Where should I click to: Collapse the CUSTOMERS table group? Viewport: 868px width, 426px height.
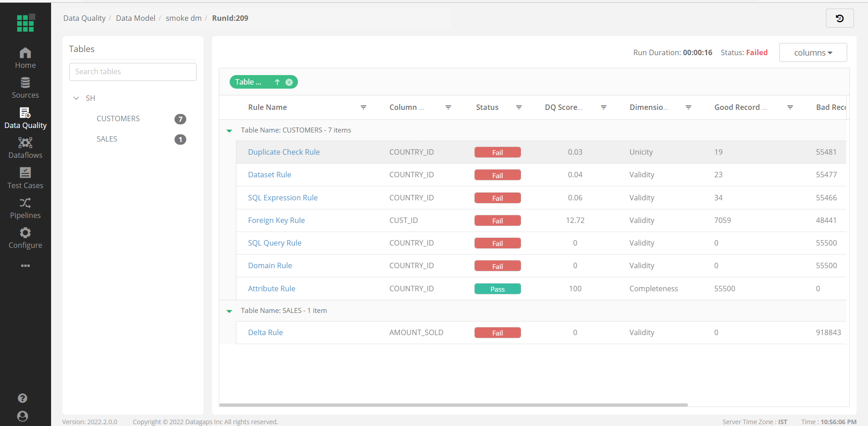[x=229, y=131]
